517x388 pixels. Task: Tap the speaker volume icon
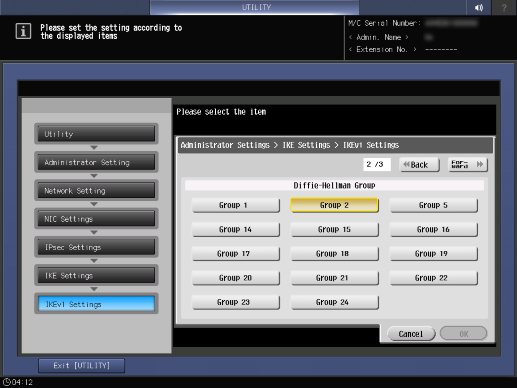[479, 7]
